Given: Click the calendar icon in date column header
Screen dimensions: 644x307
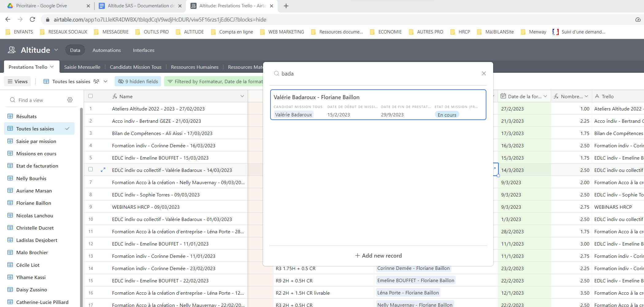Looking at the screenshot, I should coord(503,96).
